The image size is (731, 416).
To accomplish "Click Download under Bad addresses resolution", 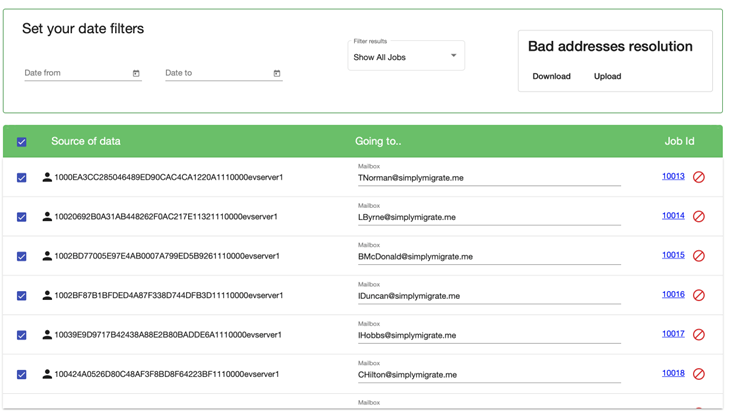I will 551,76.
